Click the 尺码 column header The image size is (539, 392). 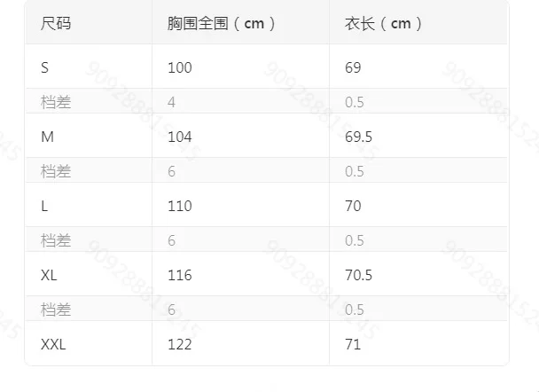[56, 24]
